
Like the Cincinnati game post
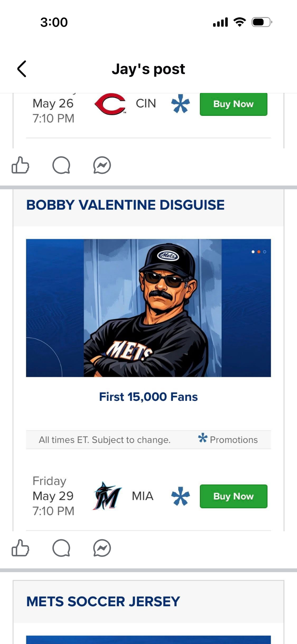[x=20, y=165]
